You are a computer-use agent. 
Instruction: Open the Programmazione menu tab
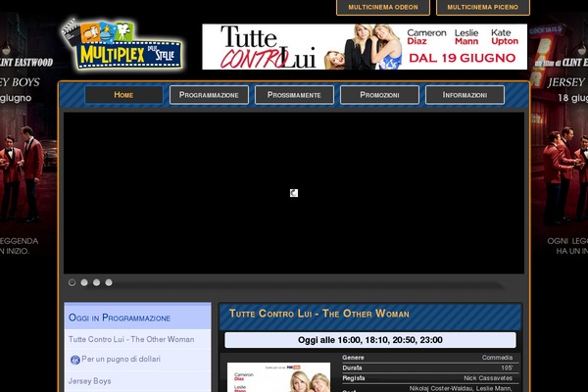(209, 95)
